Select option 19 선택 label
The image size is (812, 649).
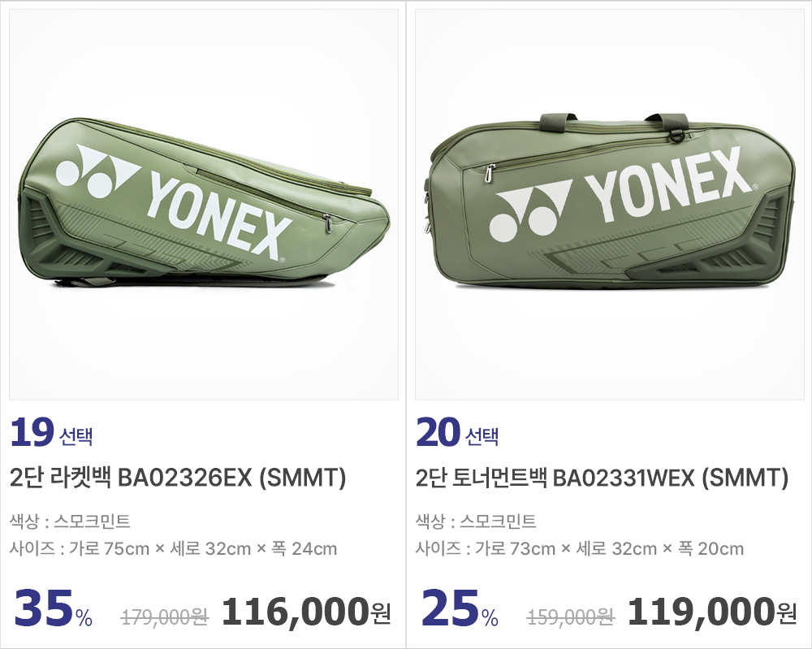click(51, 434)
